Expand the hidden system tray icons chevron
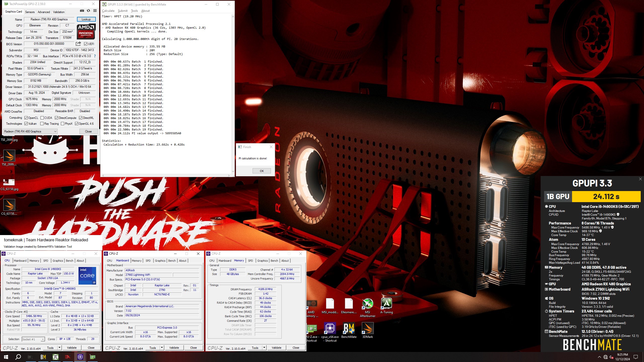 pos(599,357)
